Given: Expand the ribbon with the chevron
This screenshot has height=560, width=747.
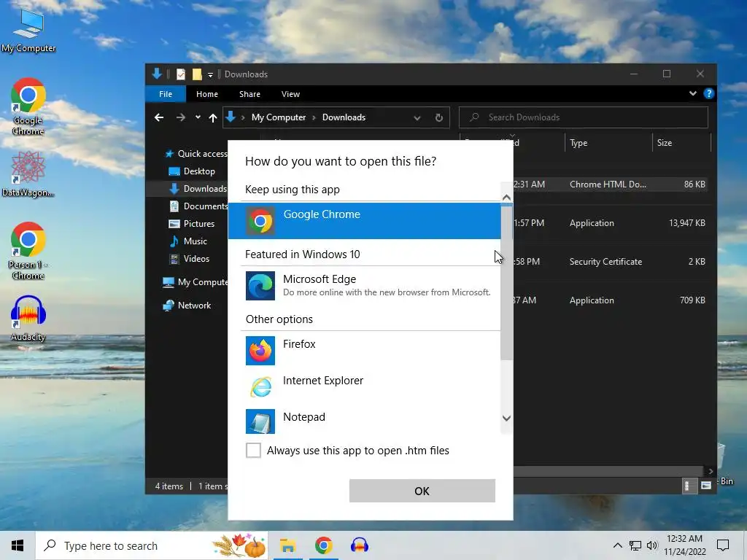Looking at the screenshot, I should click(693, 93).
